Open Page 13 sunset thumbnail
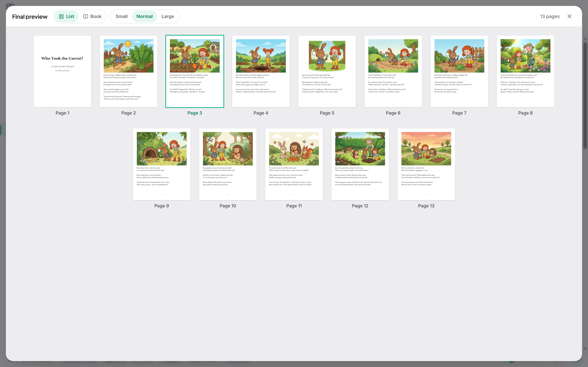Screen dimensions: 588x367 (426, 164)
